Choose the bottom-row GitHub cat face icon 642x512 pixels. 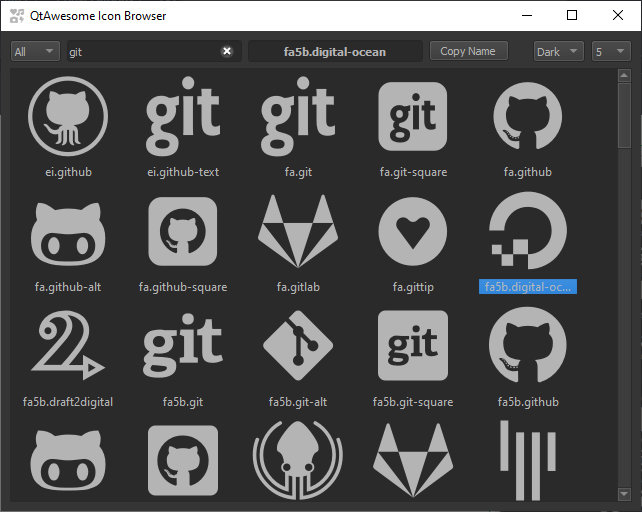coord(68,460)
